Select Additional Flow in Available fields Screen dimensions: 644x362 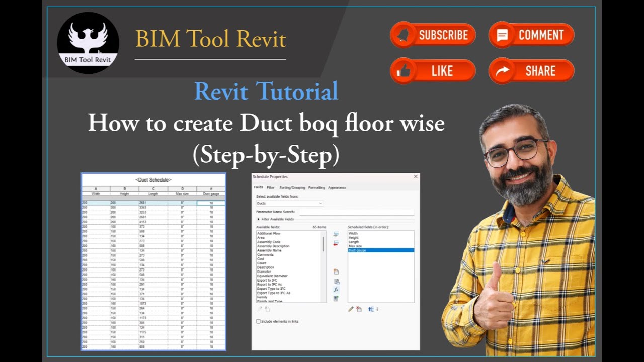tap(269, 233)
